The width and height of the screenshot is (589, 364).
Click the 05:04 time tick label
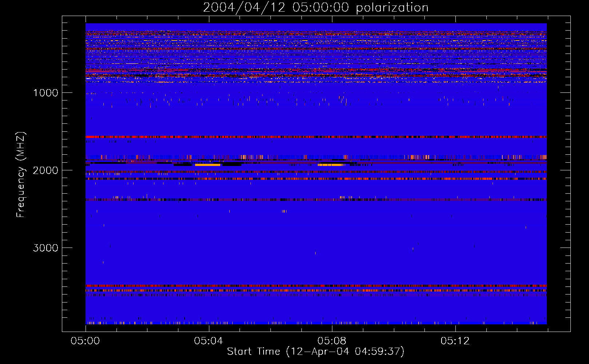click(x=208, y=341)
